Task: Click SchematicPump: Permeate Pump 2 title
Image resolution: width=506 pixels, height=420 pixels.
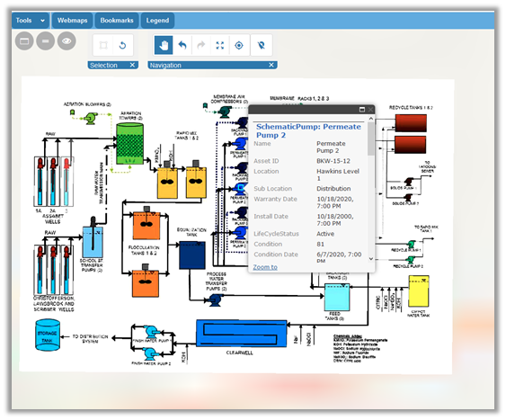Action: coord(308,130)
